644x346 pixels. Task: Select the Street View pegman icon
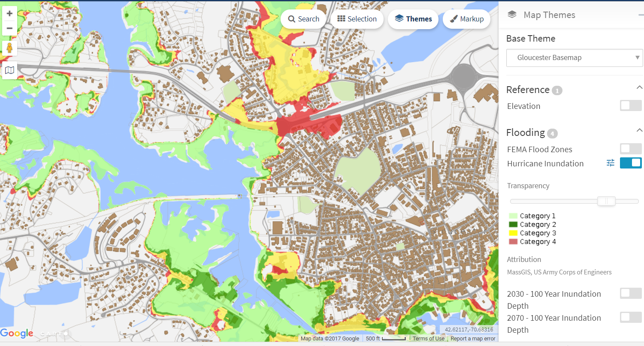click(9, 48)
